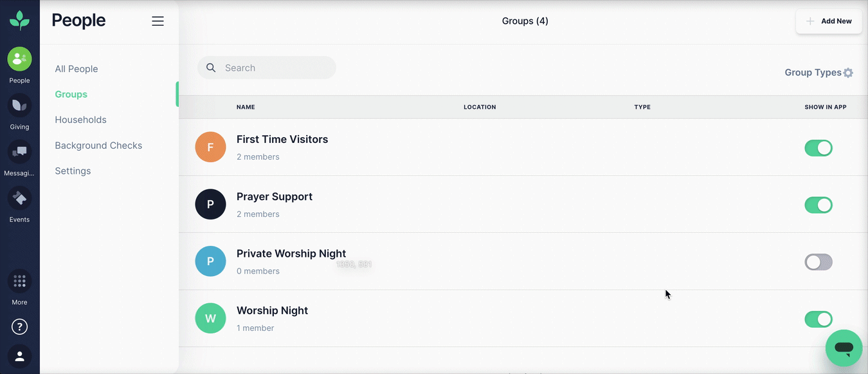This screenshot has height=374, width=868.
Task: Click the Add New button
Action: [x=829, y=21]
